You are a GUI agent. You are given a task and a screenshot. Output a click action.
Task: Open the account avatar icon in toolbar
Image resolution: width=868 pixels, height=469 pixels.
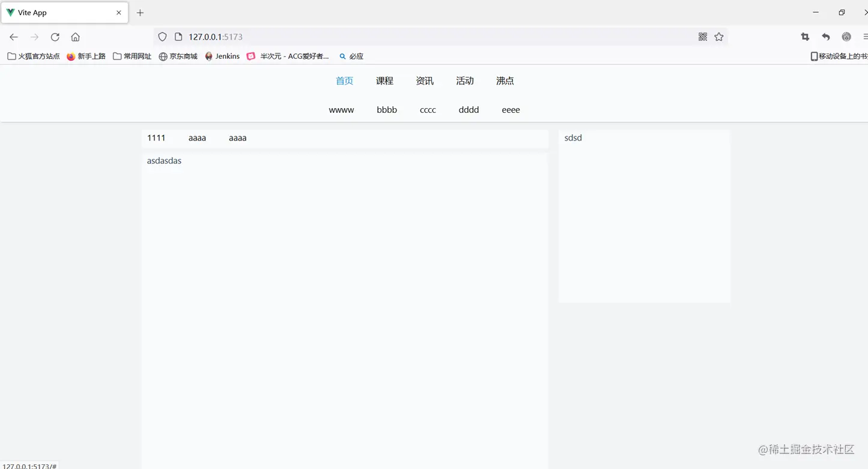pos(846,37)
